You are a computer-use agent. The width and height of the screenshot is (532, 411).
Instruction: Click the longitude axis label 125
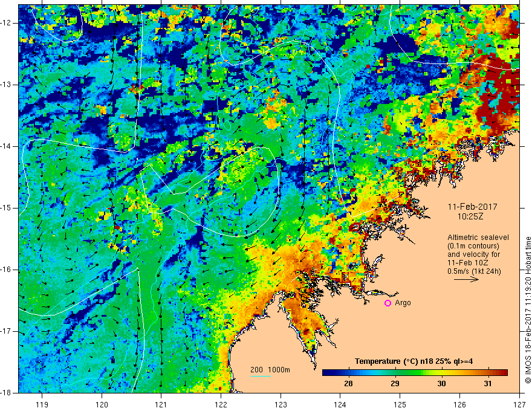click(x=400, y=404)
